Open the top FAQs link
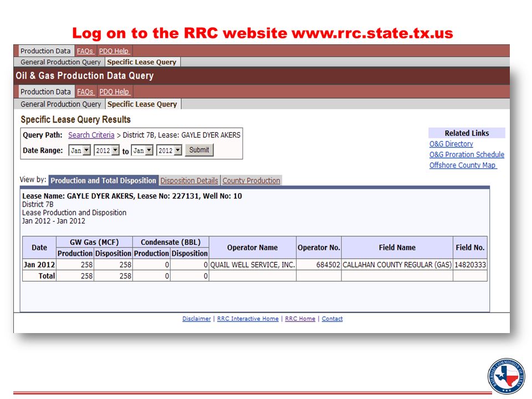 (x=85, y=51)
